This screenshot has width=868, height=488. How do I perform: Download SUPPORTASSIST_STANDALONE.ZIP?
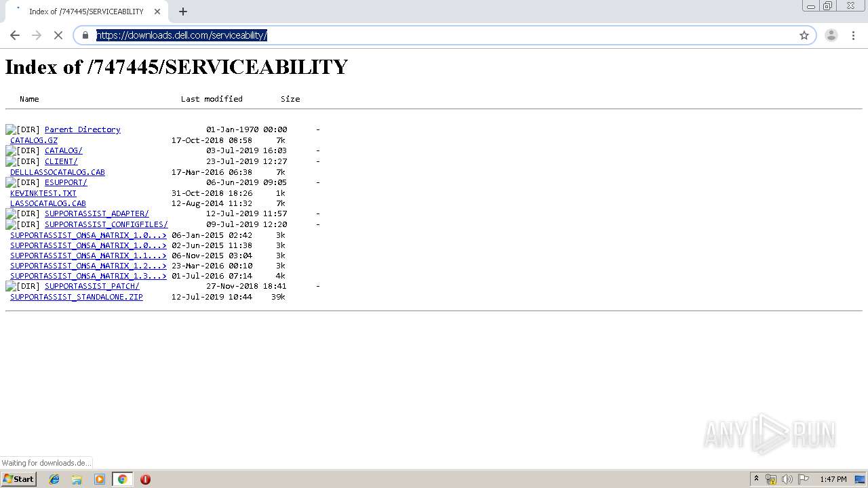(77, 297)
